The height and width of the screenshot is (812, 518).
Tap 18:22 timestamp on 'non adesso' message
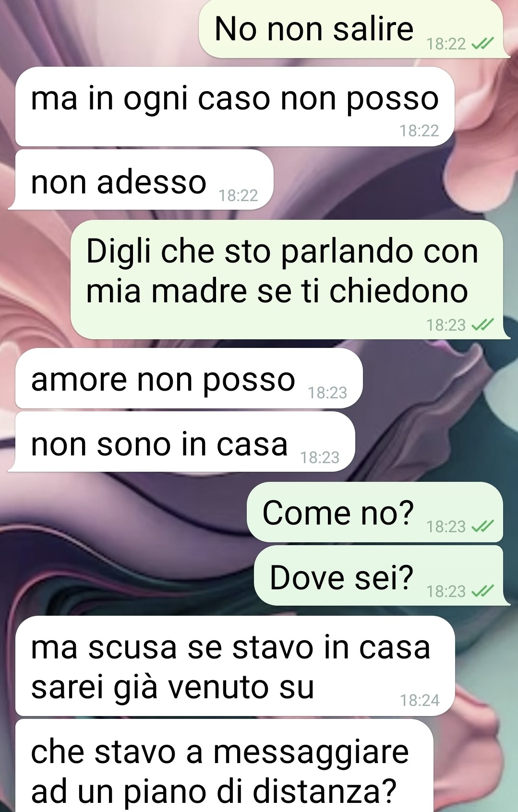tap(238, 195)
